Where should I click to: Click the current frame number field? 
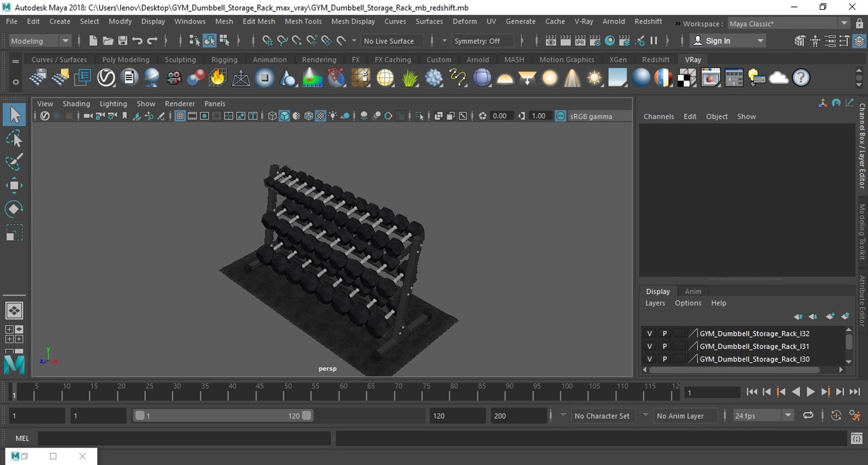(x=712, y=393)
